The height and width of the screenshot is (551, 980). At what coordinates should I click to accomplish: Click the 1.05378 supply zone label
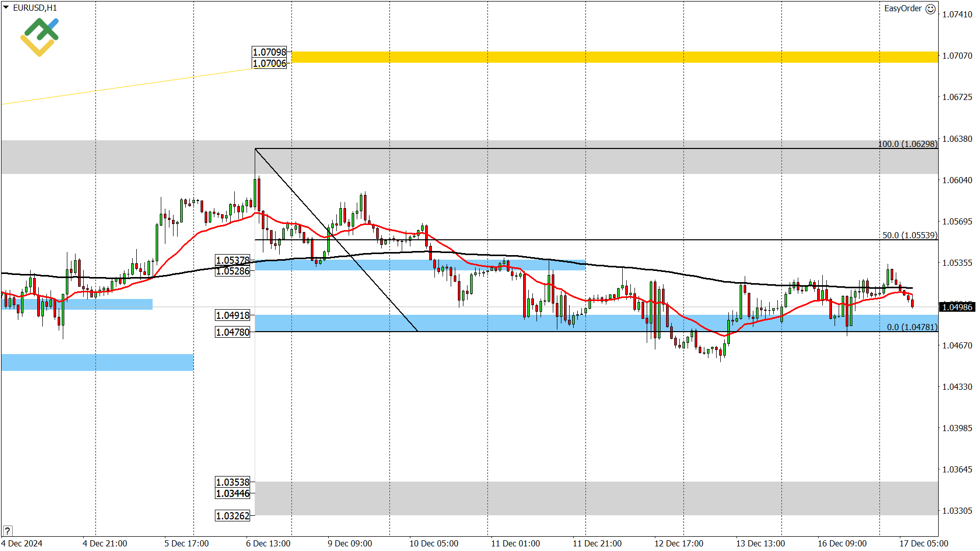point(232,260)
